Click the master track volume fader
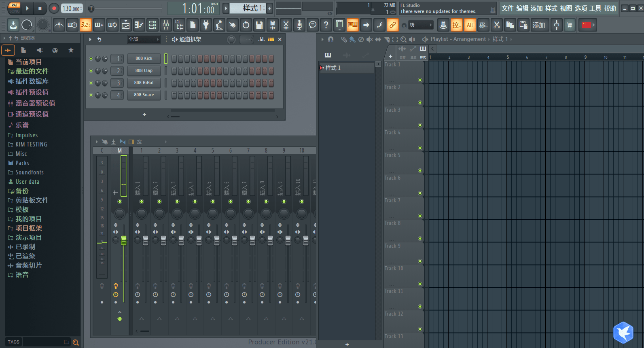 (124, 240)
